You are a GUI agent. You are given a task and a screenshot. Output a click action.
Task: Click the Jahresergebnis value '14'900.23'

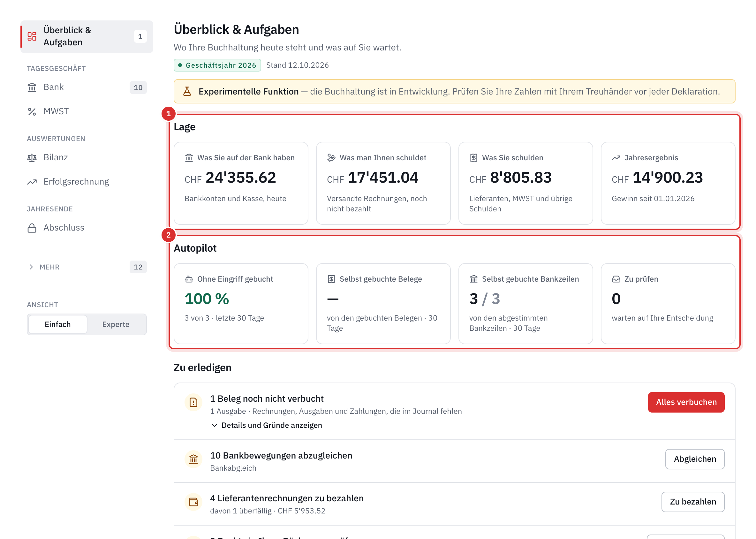(x=668, y=178)
